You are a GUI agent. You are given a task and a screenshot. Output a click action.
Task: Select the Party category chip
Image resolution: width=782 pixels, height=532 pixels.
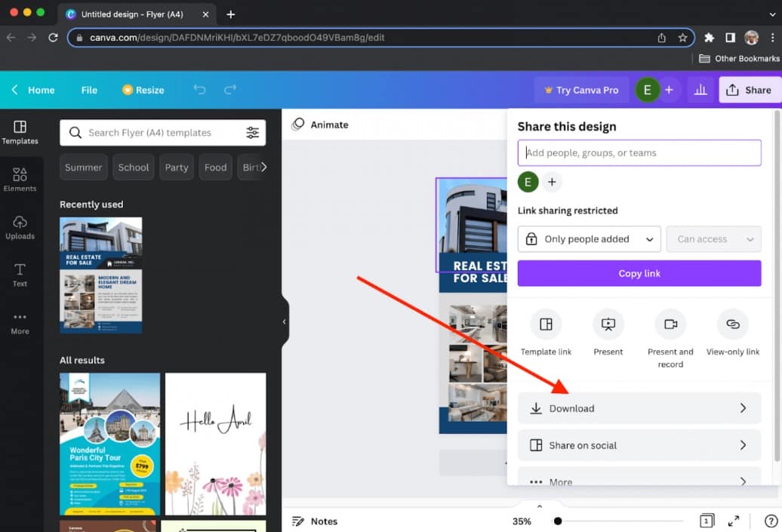(x=177, y=168)
